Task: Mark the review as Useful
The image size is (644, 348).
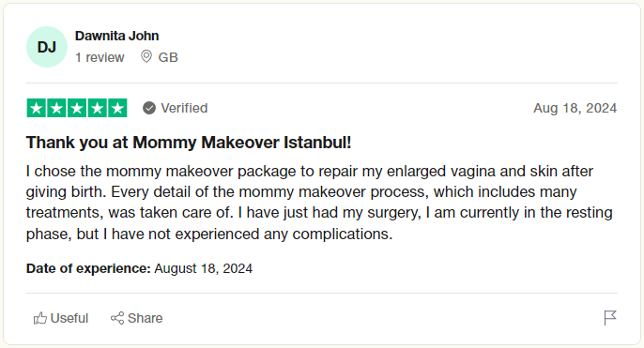Action: tap(61, 318)
